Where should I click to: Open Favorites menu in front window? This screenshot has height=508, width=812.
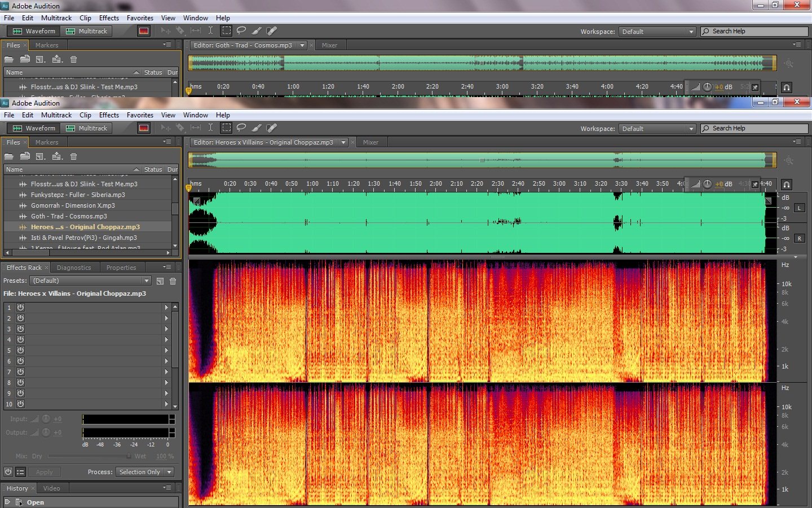tap(140, 115)
